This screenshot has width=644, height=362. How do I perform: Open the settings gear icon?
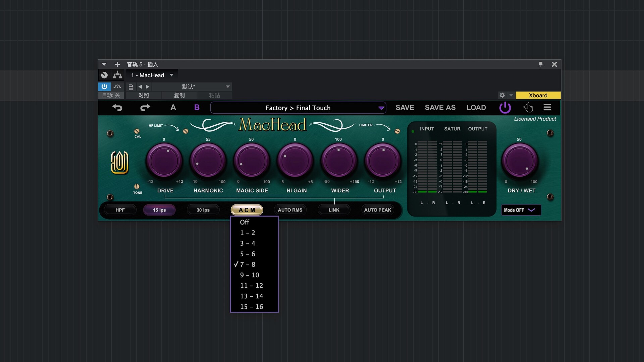click(502, 95)
